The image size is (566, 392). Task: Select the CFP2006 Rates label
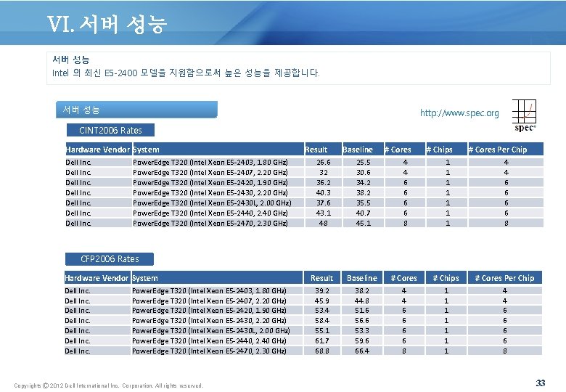(x=110, y=259)
